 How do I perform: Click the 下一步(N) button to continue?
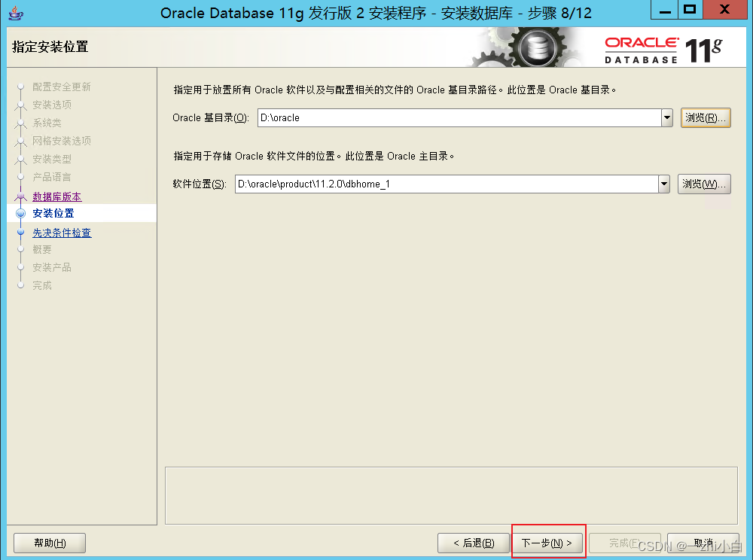point(548,542)
